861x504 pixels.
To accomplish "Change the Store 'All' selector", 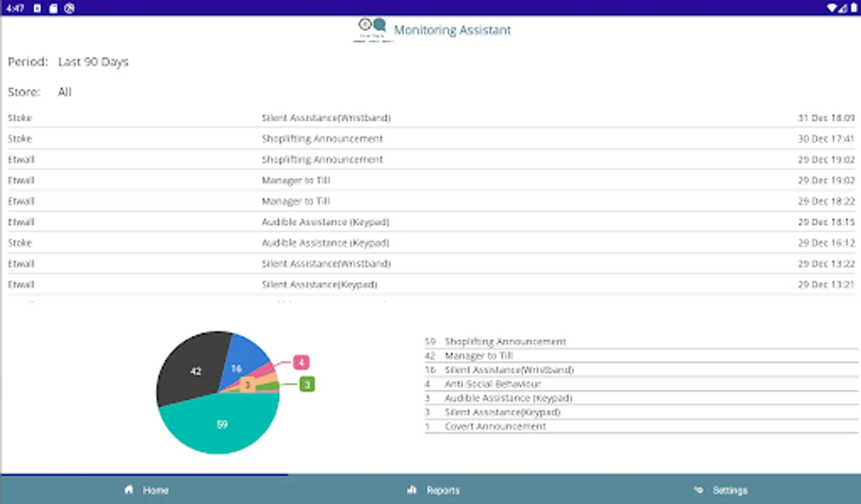I will coord(64,92).
